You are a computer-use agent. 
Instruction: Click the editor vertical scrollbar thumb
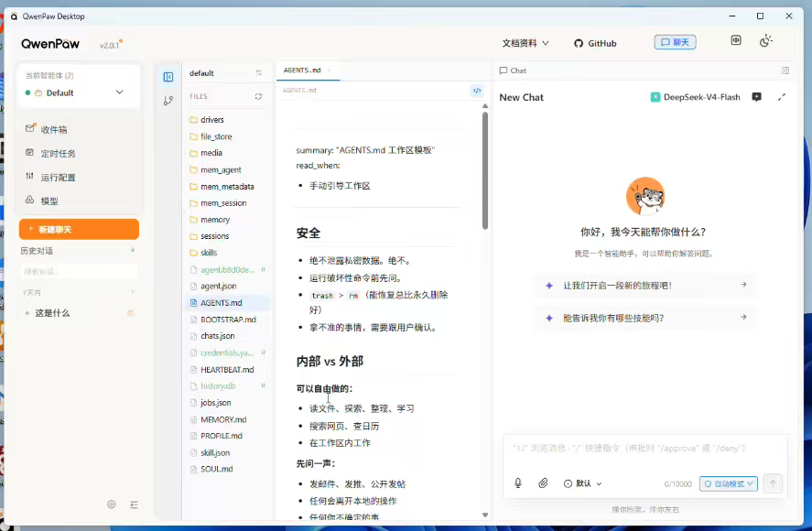point(484,171)
